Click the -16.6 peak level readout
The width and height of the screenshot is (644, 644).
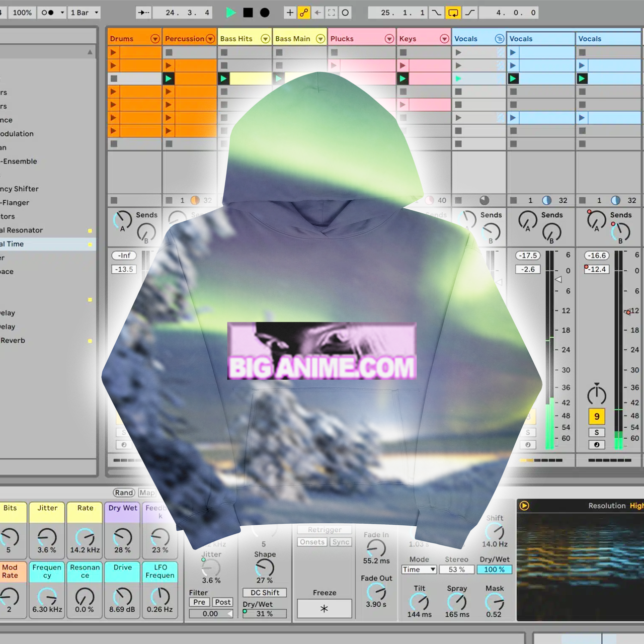[597, 256]
